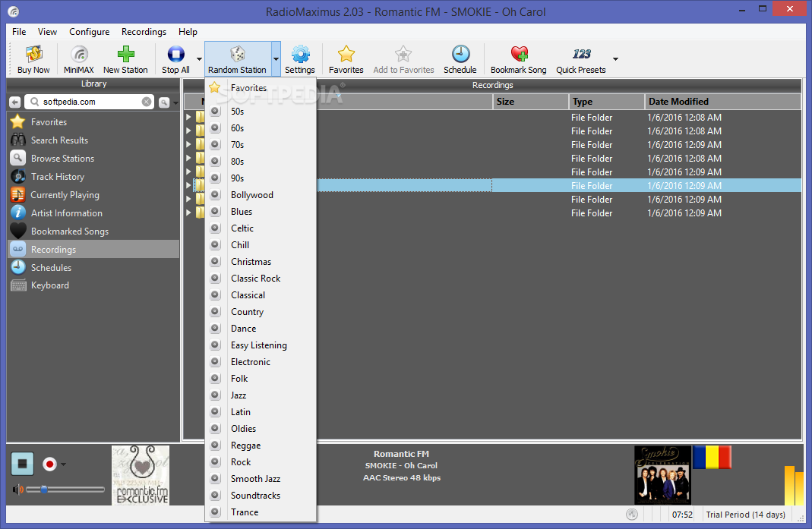
Task: Open the File menu
Action: (19, 32)
